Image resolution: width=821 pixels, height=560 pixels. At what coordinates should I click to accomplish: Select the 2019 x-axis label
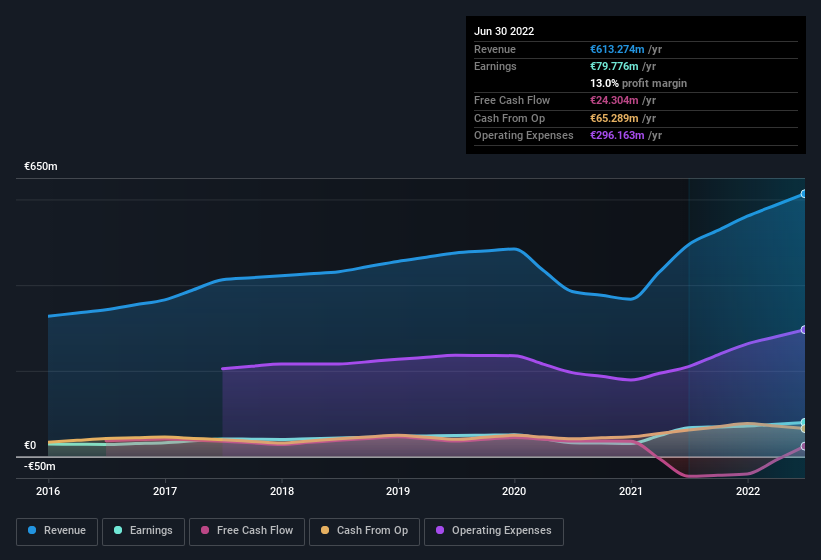(398, 491)
